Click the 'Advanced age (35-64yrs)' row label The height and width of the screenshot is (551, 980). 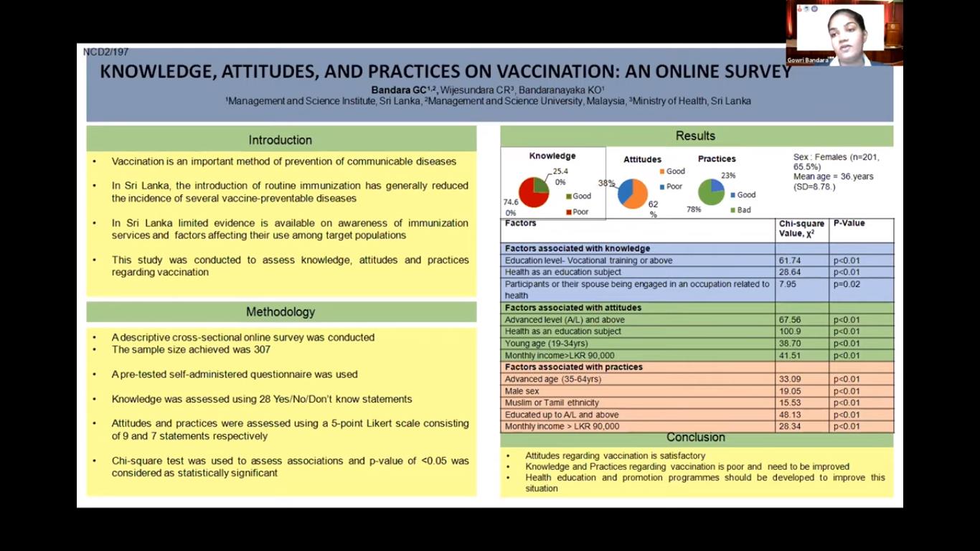[x=552, y=379]
